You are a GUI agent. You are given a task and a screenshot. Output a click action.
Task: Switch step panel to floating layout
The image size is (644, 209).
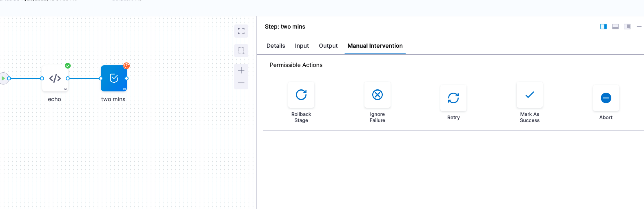coord(627,27)
